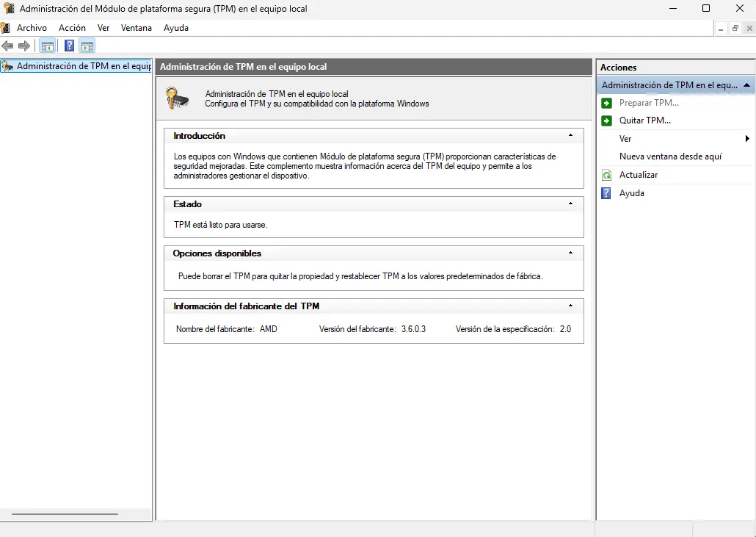Minimize the inner MDI child window
The height and width of the screenshot is (537, 756).
coord(720,29)
